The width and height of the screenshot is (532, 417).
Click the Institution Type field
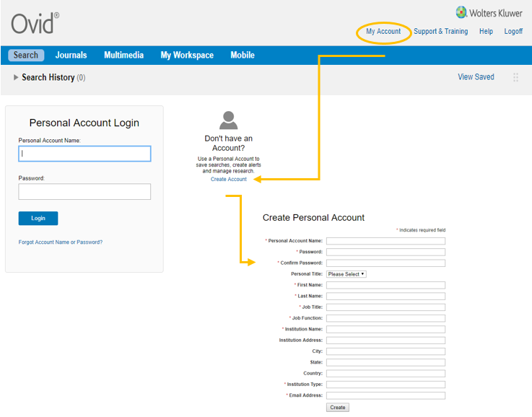tap(385, 385)
